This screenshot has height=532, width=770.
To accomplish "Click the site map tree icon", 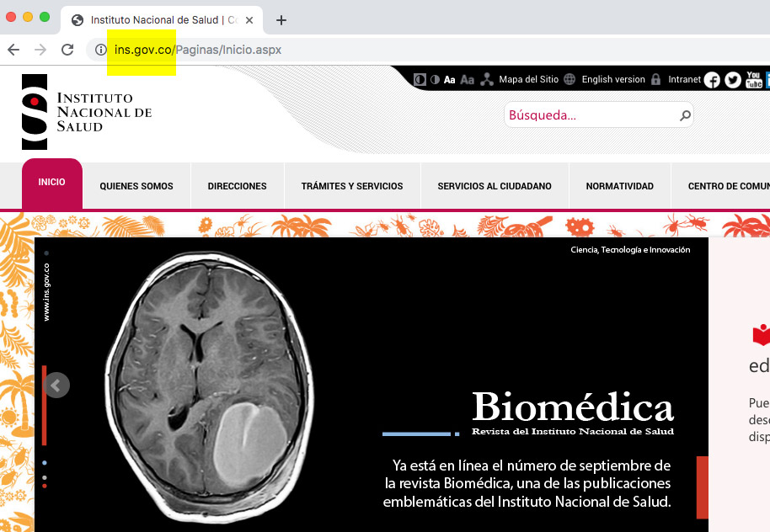I will (x=487, y=79).
